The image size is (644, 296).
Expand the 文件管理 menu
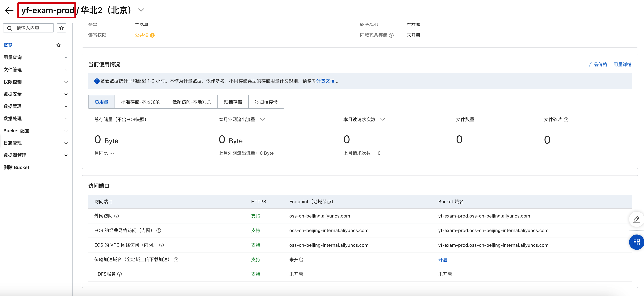click(36, 70)
